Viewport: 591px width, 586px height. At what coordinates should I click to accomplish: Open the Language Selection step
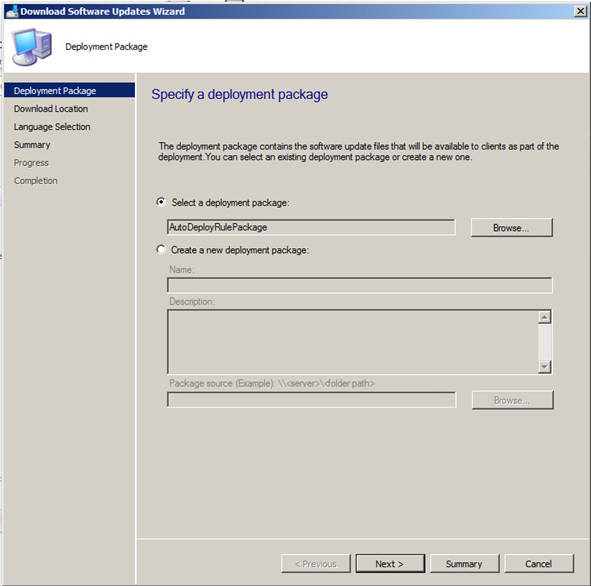52,127
